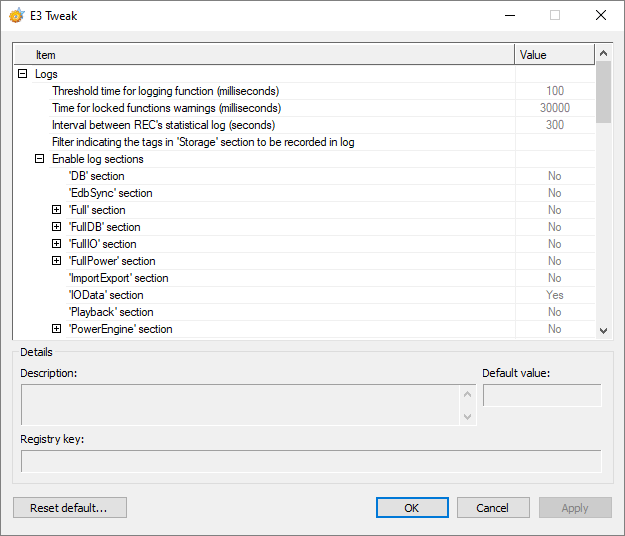Expand the 'FullDB' section node
Image resolution: width=625 pixels, height=536 pixels.
pyautogui.click(x=56, y=227)
